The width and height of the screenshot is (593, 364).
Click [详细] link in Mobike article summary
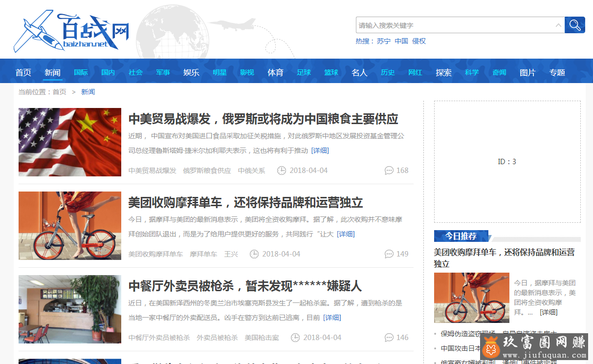346,234
